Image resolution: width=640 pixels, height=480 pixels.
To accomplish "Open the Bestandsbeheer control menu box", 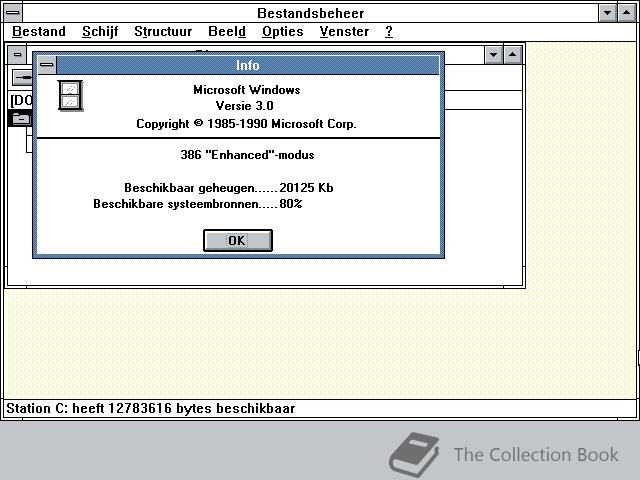I will pyautogui.click(x=13, y=13).
